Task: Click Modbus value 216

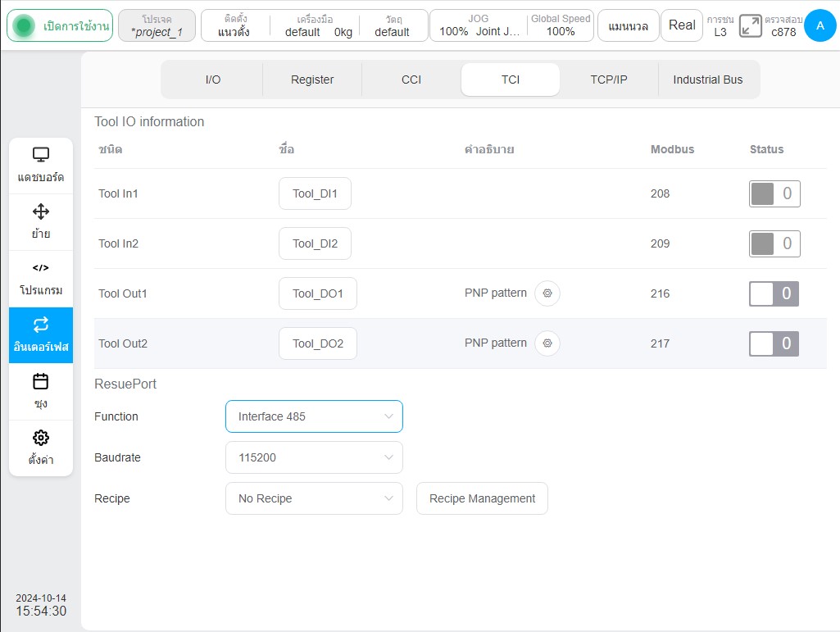Action: (660, 293)
